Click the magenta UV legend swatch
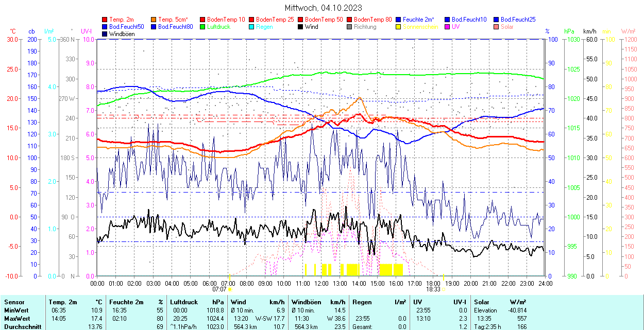Viewport: 644px width, 330px height. [x=448, y=27]
